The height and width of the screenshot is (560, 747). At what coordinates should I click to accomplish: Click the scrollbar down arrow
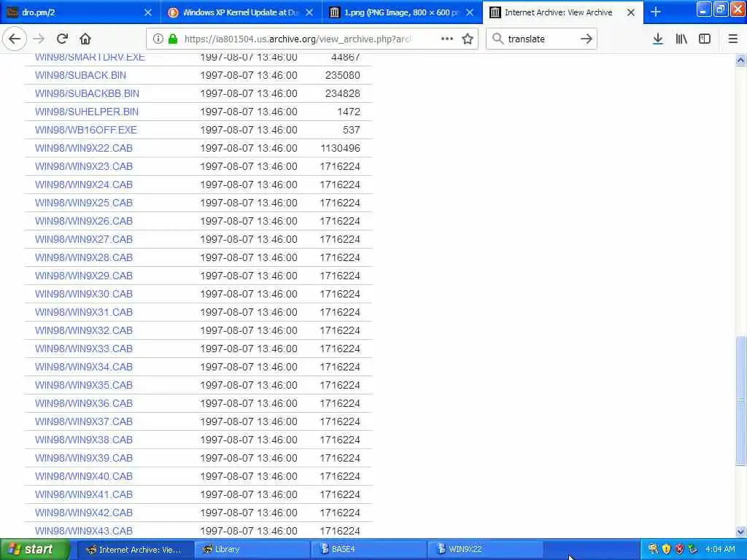pos(740,532)
